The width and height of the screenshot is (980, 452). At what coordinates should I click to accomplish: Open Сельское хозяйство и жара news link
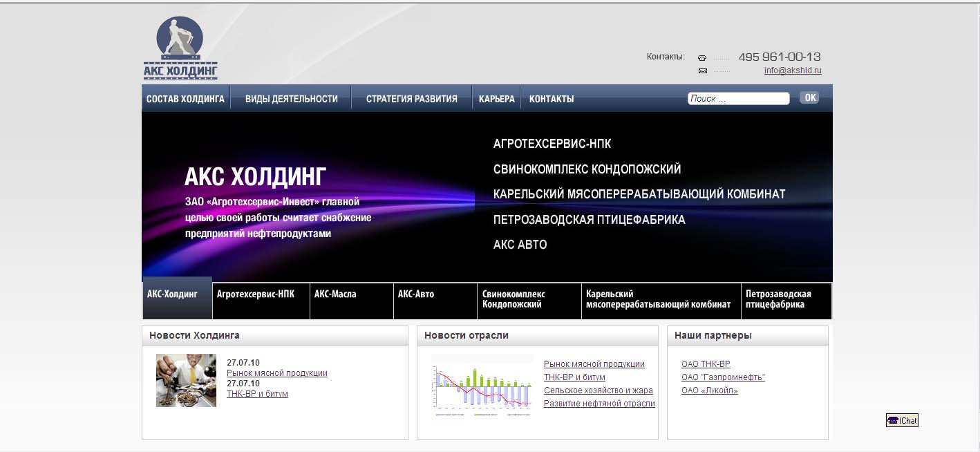[x=598, y=390]
